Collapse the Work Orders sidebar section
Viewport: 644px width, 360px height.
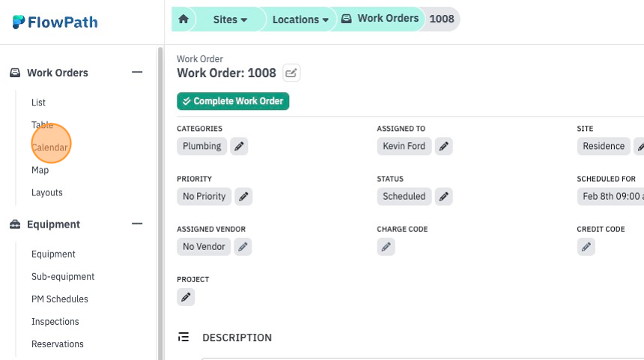point(137,73)
